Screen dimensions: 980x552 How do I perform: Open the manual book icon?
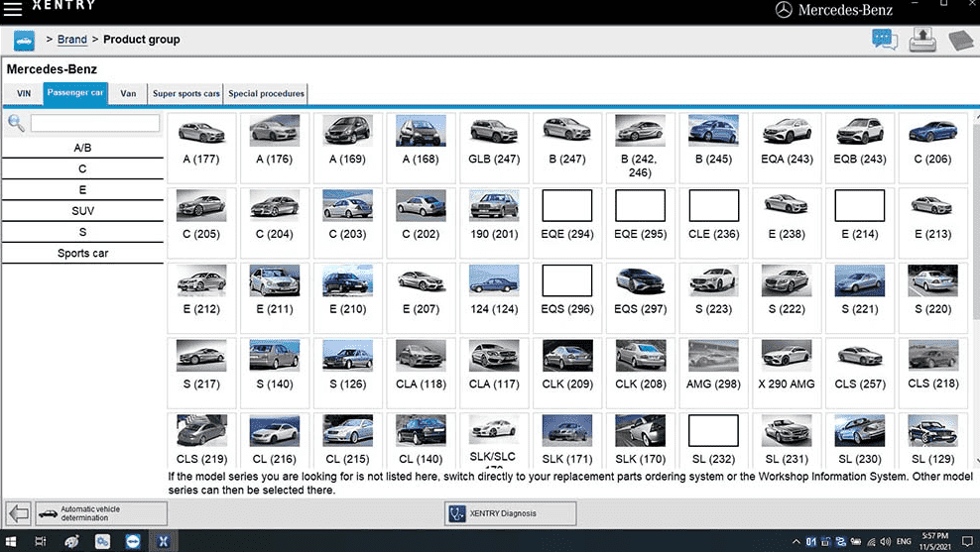pyautogui.click(x=960, y=41)
